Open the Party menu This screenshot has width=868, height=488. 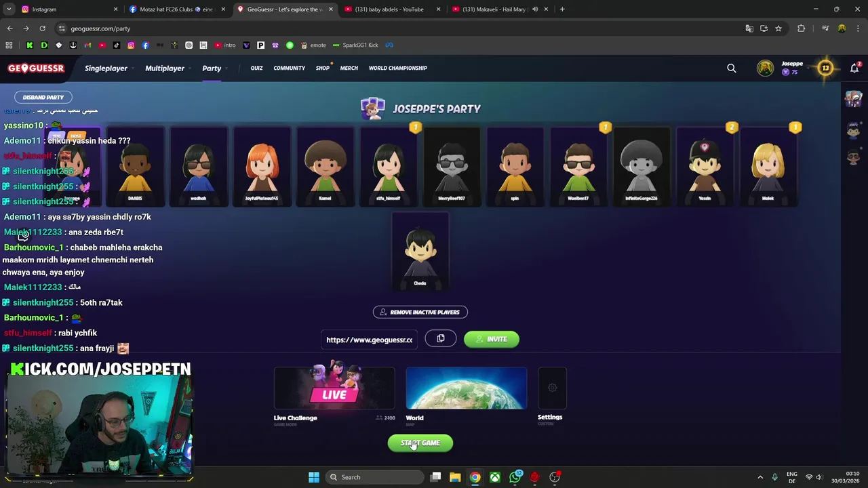click(214, 68)
